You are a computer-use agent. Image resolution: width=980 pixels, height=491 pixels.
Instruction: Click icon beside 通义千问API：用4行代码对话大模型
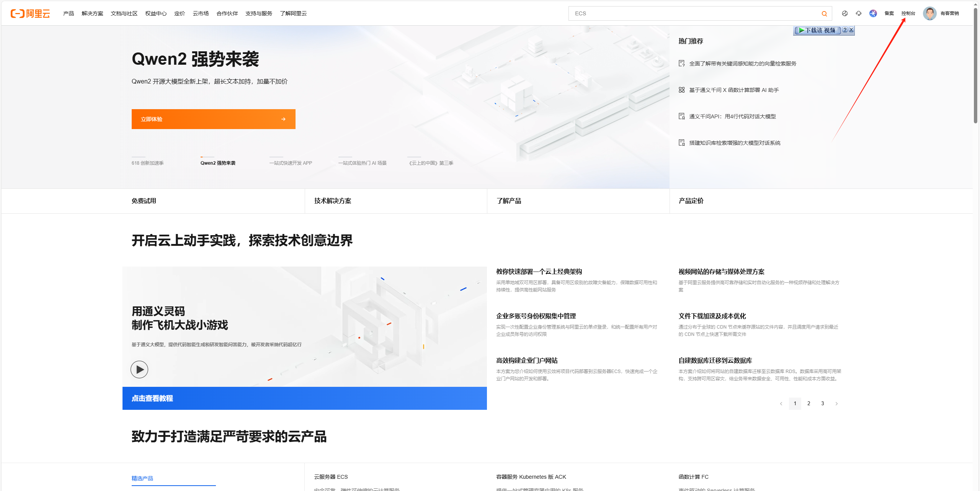[x=681, y=116]
